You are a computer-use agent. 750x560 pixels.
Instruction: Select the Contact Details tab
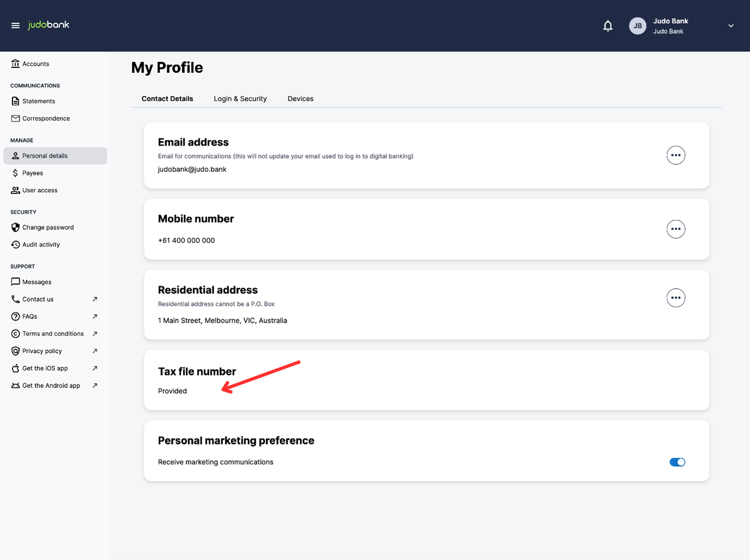click(168, 98)
